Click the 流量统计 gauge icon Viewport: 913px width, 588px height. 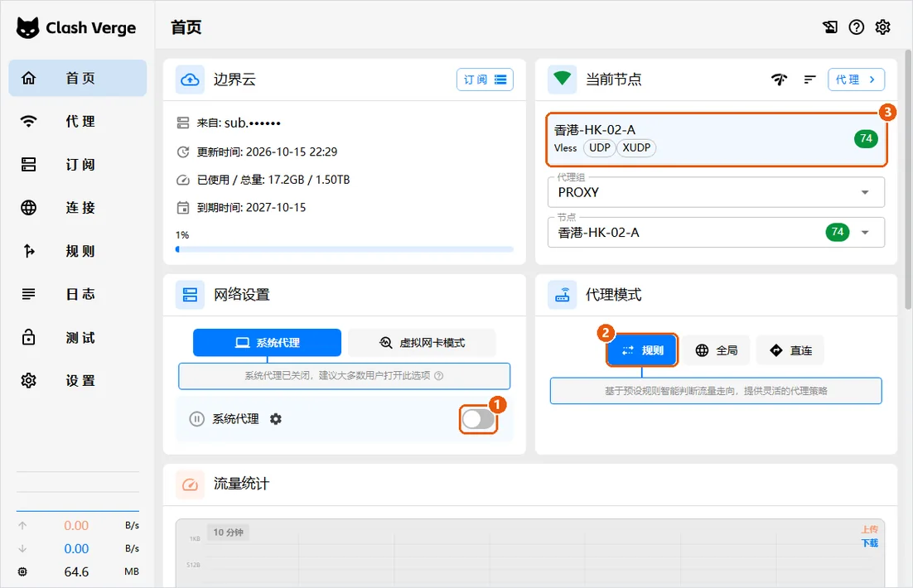[x=190, y=484]
